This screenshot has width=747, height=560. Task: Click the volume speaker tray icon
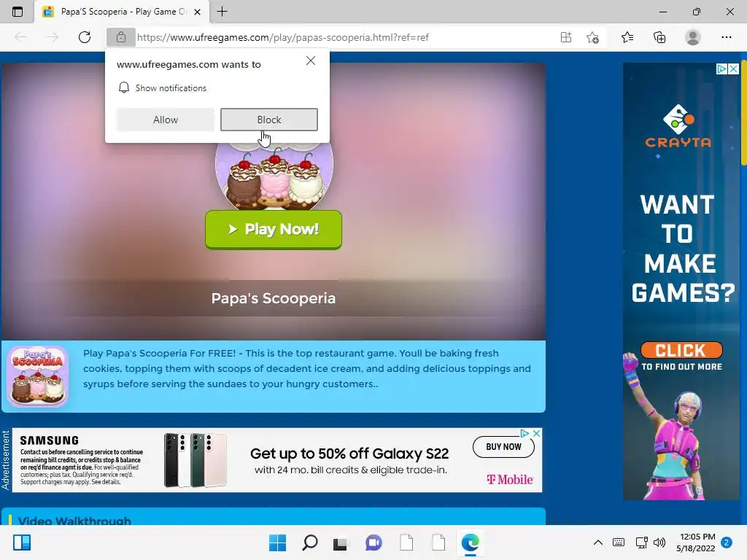click(x=659, y=542)
